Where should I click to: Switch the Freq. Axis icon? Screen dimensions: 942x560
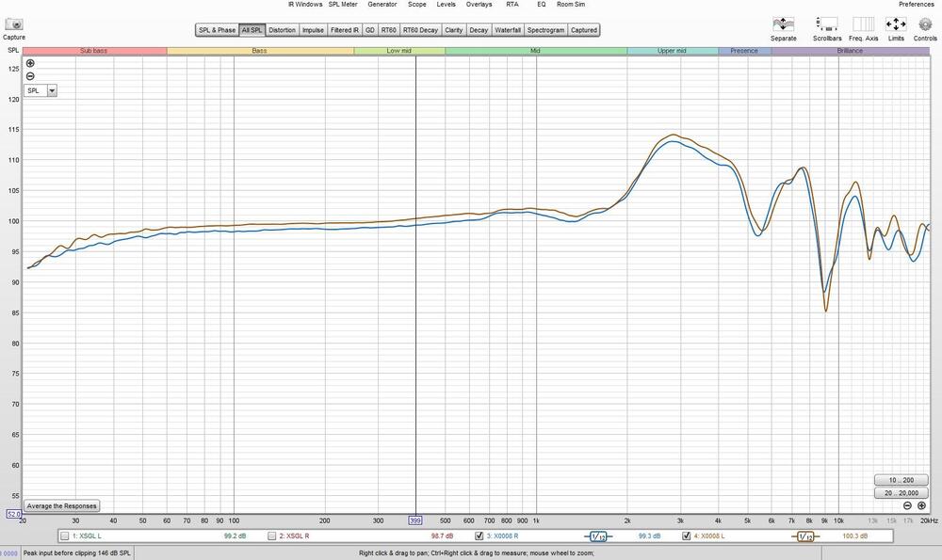(864, 24)
